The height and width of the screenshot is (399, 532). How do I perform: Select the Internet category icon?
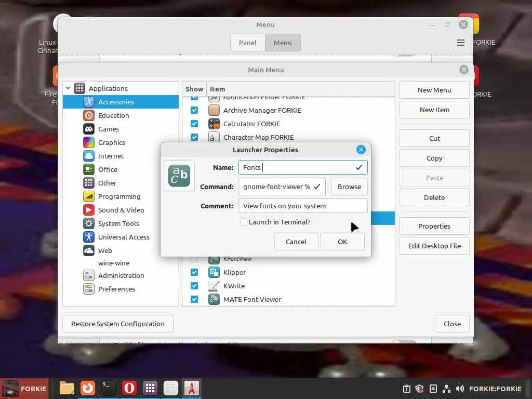88,156
